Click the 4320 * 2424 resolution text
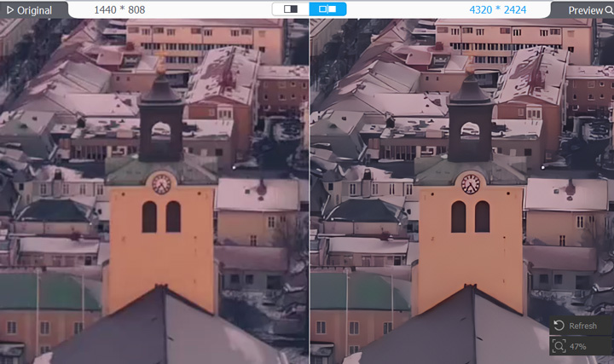The image size is (614, 364). tap(498, 9)
